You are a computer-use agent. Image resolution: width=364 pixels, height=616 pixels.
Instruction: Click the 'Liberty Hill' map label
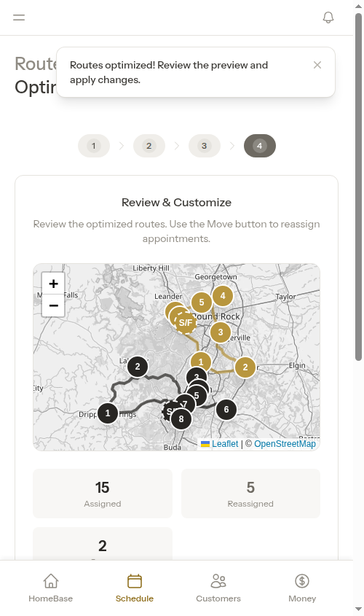[x=151, y=268]
